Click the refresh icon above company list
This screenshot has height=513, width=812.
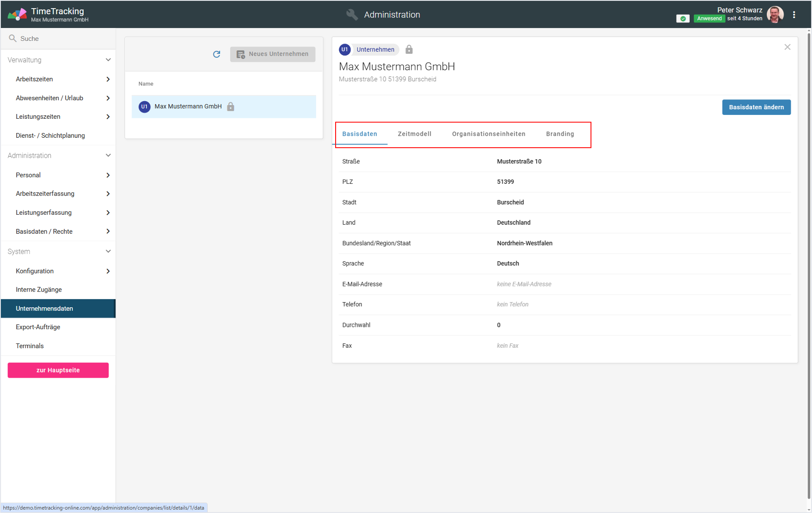(x=217, y=54)
